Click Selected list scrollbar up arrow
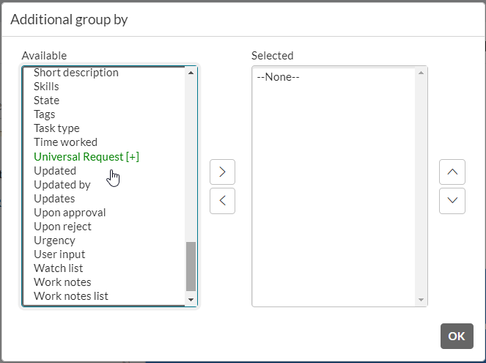486x363 pixels. 421,73
